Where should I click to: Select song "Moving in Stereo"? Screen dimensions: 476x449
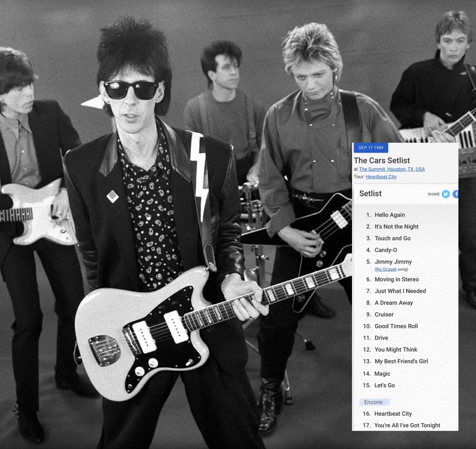pyautogui.click(x=397, y=279)
